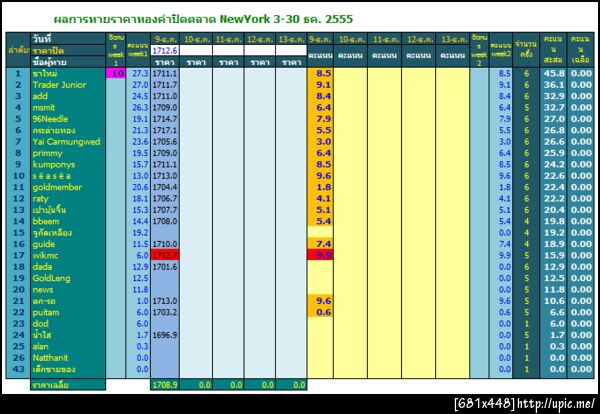600x414 pixels.
Task: Click accumulated score 18.9
Action: [x=553, y=244]
